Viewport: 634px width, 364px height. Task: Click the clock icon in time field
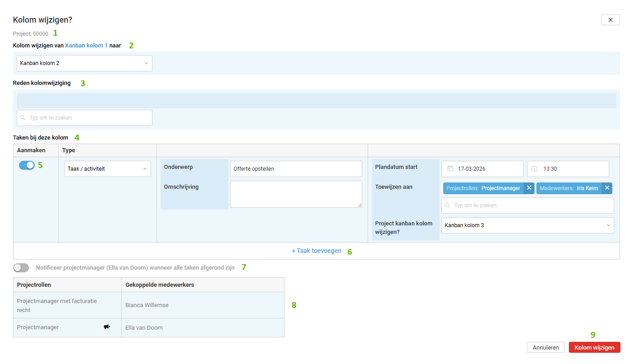pos(534,169)
